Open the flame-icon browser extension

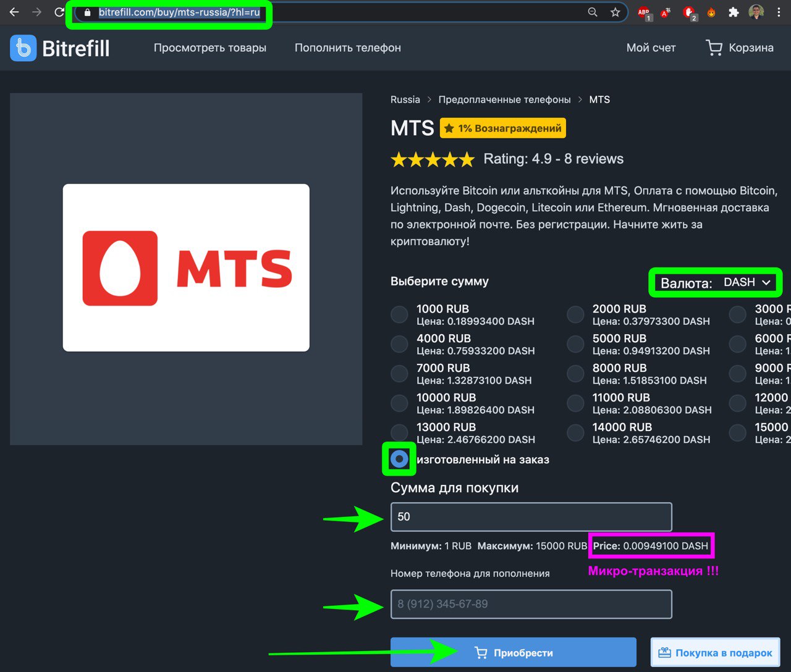point(712,12)
